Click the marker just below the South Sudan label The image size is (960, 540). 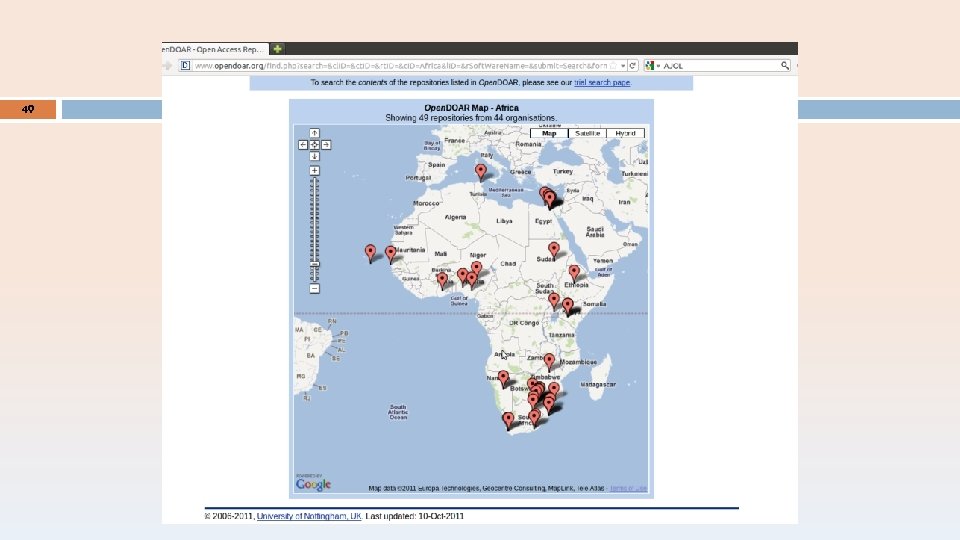point(553,301)
